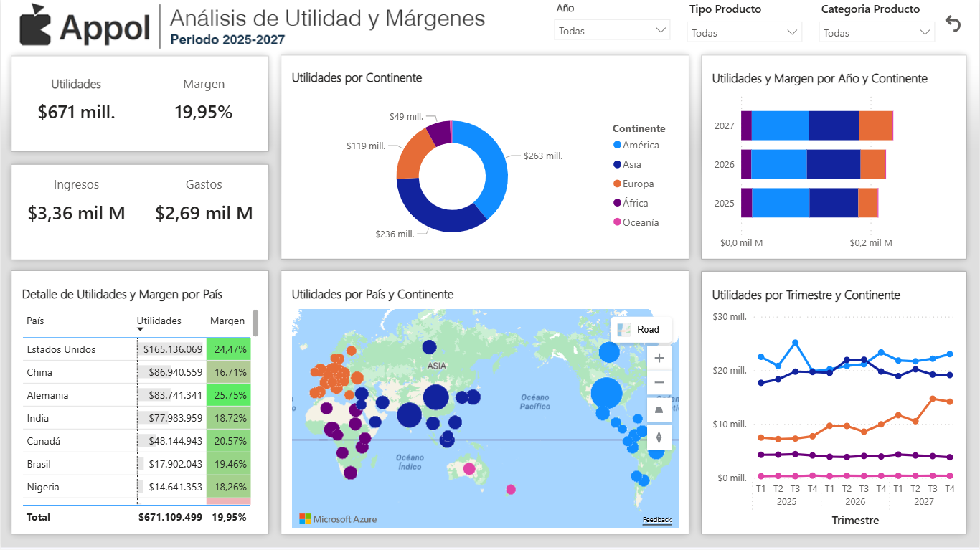The width and height of the screenshot is (980, 550).
Task: Click the 2027 bar in yearly chart
Action: coord(816,125)
